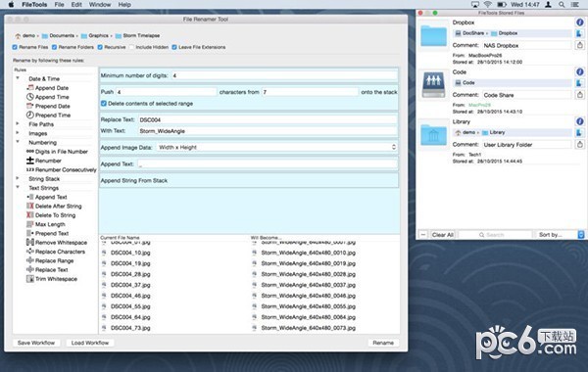This screenshot has height=372, width=588.
Task: Select the Append Time rule
Action: (x=51, y=97)
